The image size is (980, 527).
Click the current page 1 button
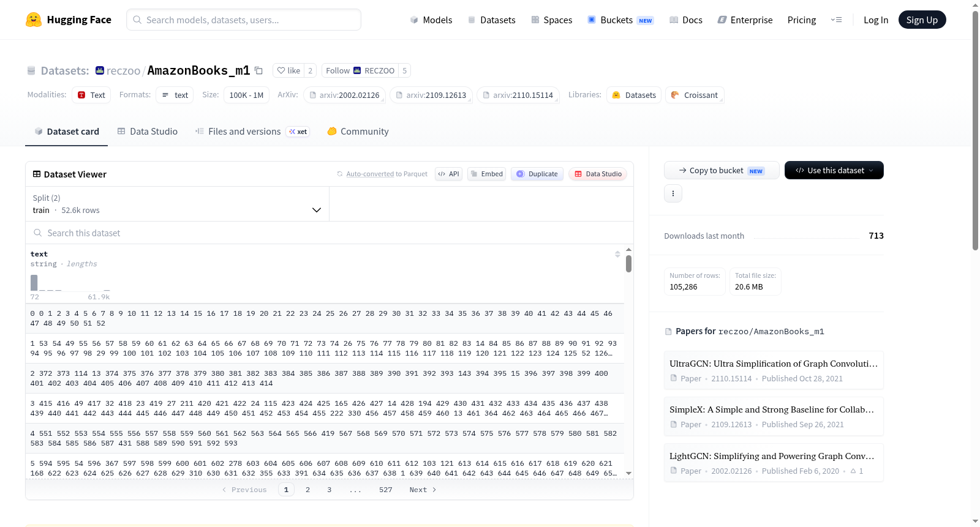pyautogui.click(x=286, y=490)
